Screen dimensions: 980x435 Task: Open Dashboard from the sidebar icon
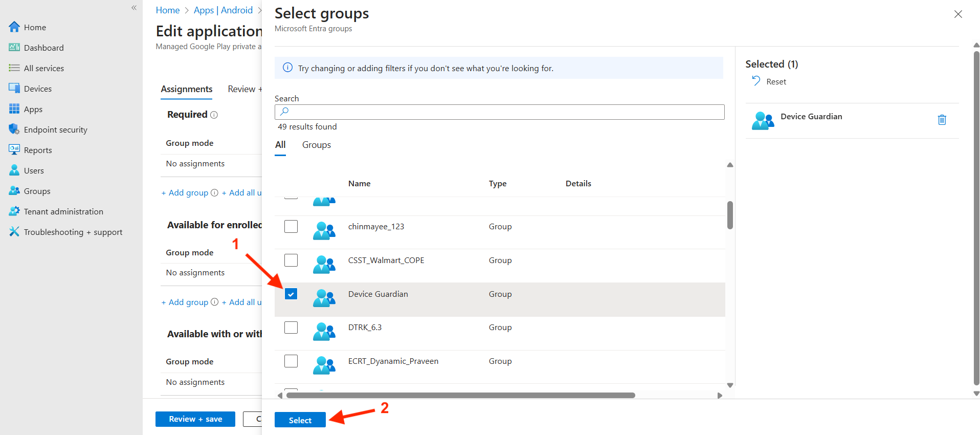(14, 48)
